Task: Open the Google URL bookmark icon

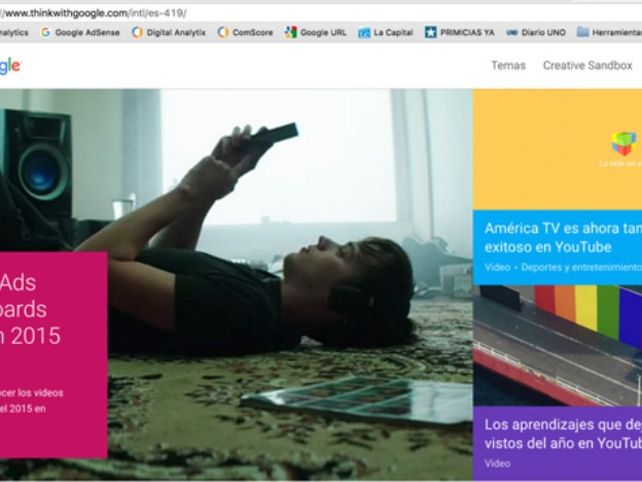Action: pyautogui.click(x=291, y=32)
